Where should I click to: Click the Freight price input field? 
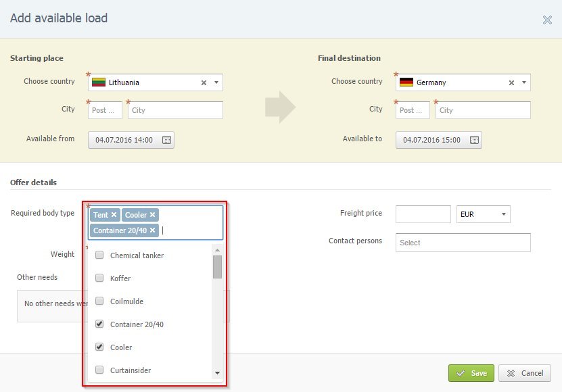423,215
